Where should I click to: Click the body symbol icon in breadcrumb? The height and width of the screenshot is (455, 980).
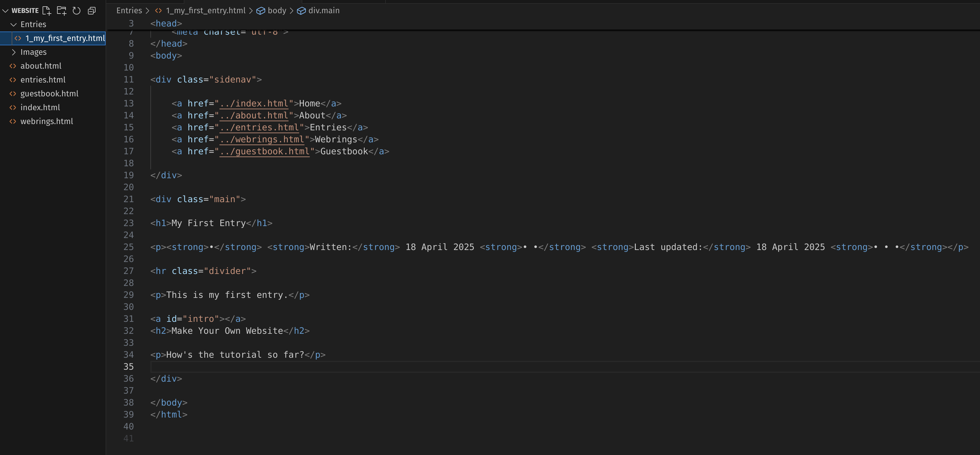pyautogui.click(x=261, y=11)
